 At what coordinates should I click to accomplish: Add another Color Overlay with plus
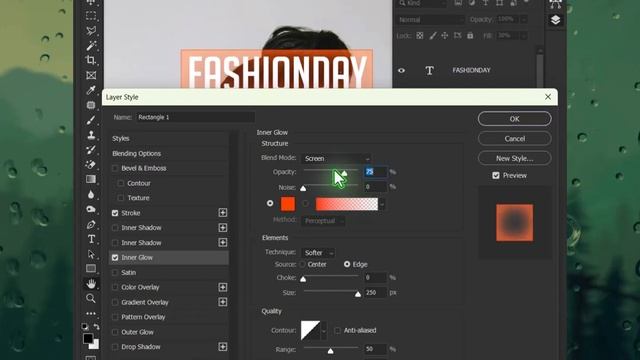coord(222,287)
